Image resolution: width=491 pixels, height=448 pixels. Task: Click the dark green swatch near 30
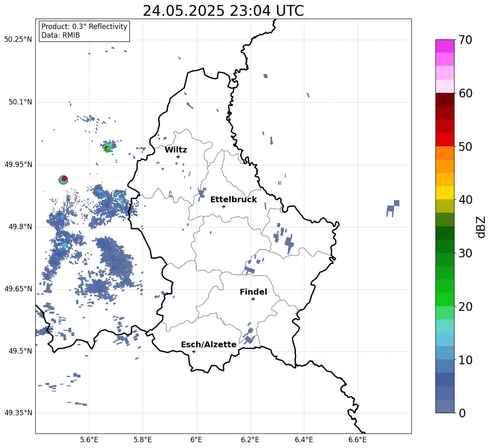pyautogui.click(x=445, y=246)
